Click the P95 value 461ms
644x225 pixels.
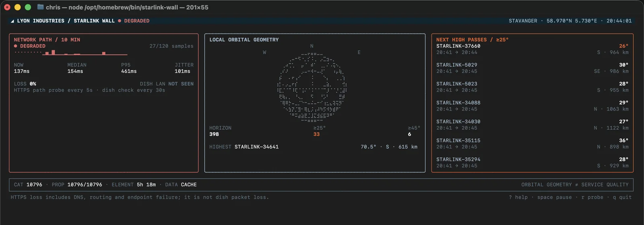coord(129,72)
